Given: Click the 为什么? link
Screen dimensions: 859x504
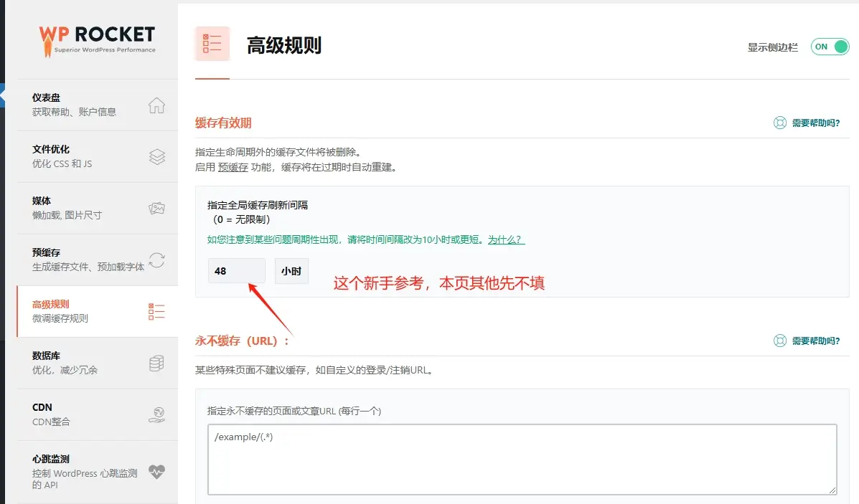Looking at the screenshot, I should coord(506,239).
